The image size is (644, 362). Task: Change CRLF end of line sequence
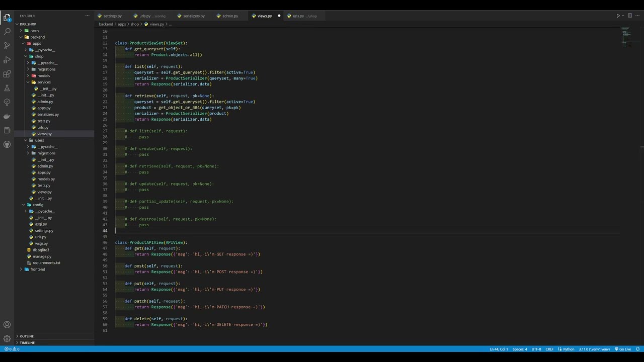pos(549,349)
